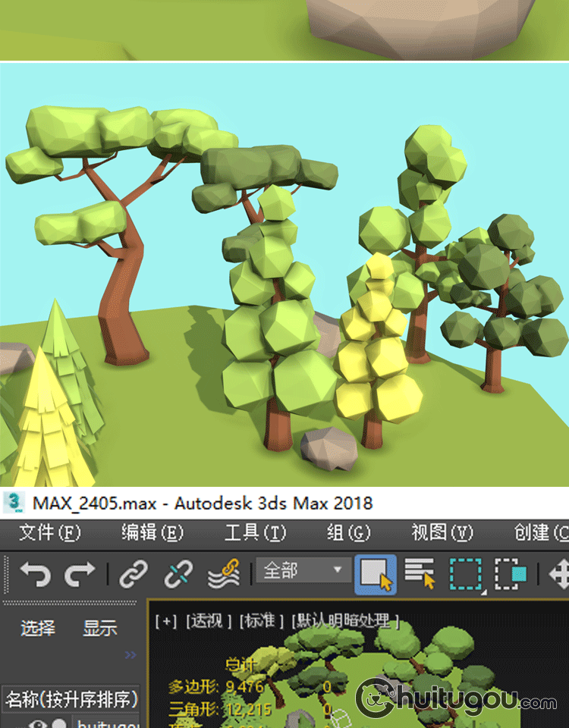Image resolution: width=569 pixels, height=728 pixels.
Task: Click 选择 in the scene explorer
Action: [x=38, y=628]
